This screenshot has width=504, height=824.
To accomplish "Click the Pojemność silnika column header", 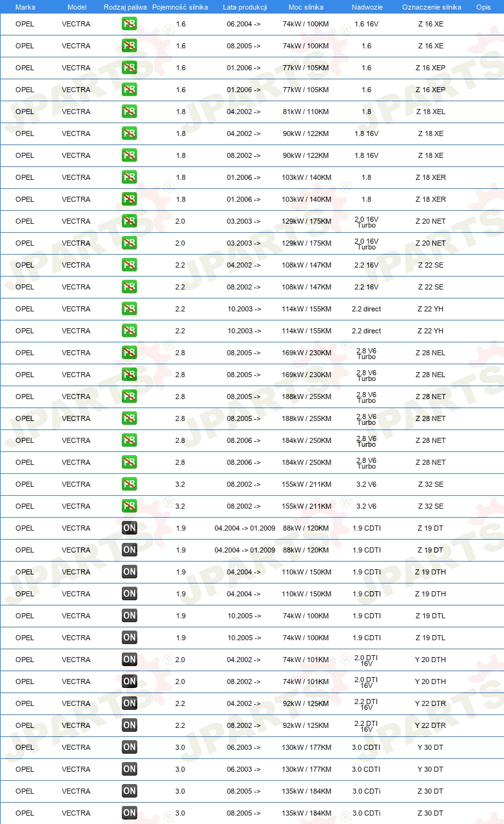I will pyautogui.click(x=180, y=7).
